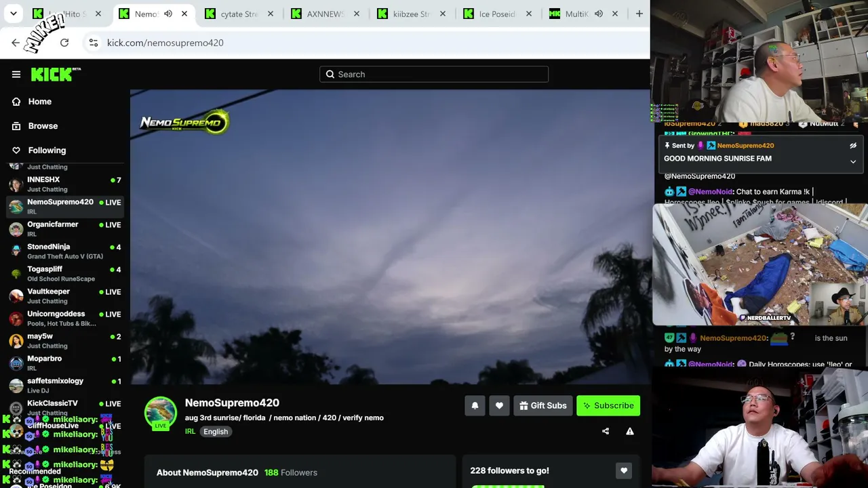Open Organicfarmer channel in sidebar

[x=65, y=228]
